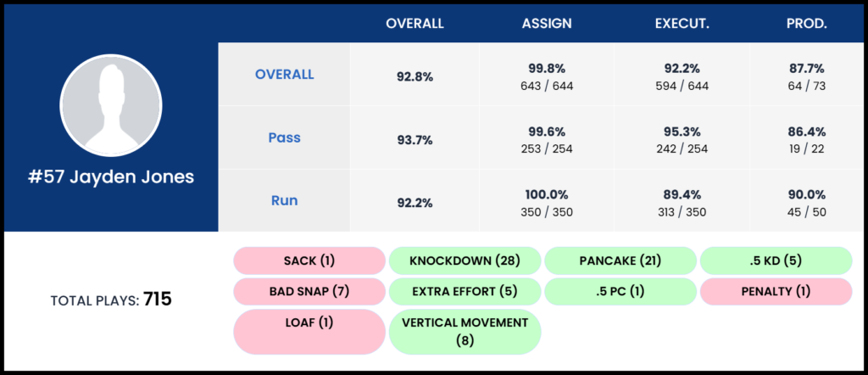Click the .5 KD (5) tag
Viewport: 868px width, 375px height.
pyautogui.click(x=775, y=260)
